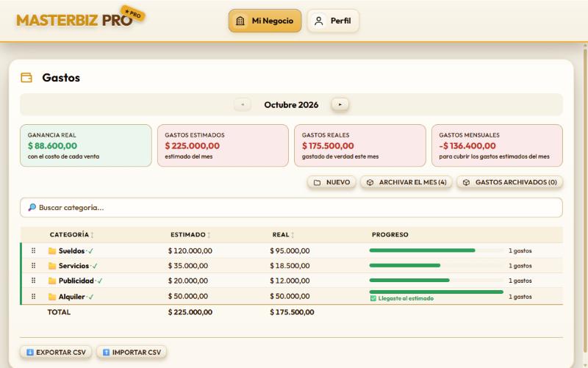This screenshot has height=368, width=588.
Task: Click Archivar el mes (4) button
Action: pos(406,182)
